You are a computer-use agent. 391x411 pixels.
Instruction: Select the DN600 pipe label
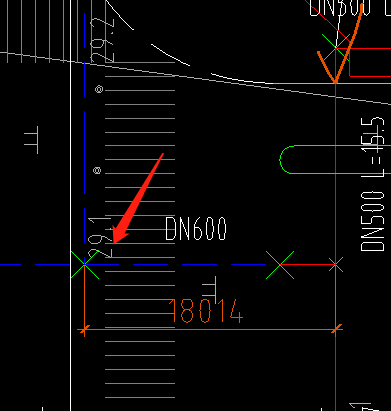[196, 229]
